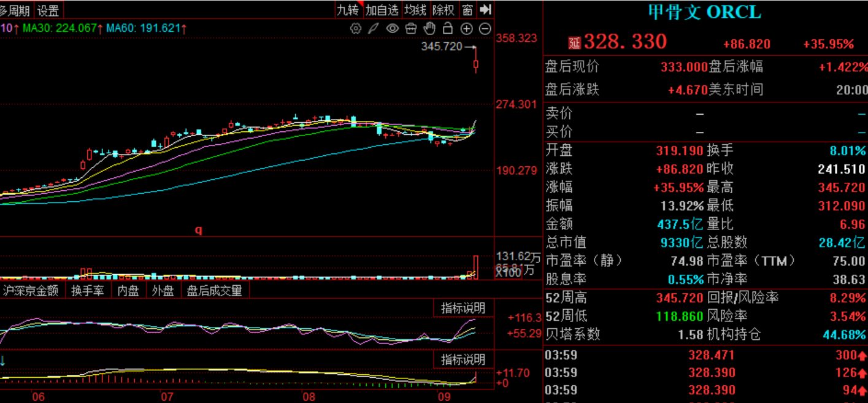Click trade row with volume 126
The image size is (868, 403).
coord(705,372)
